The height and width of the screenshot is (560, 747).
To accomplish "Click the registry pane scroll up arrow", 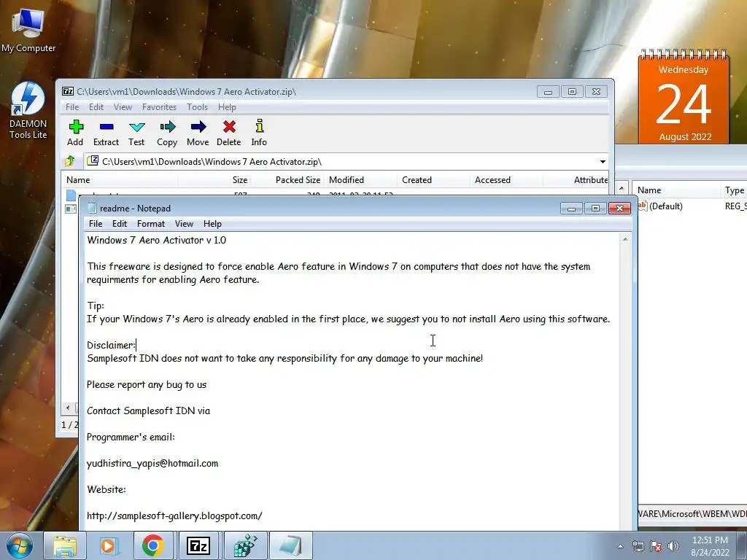I will (622, 189).
